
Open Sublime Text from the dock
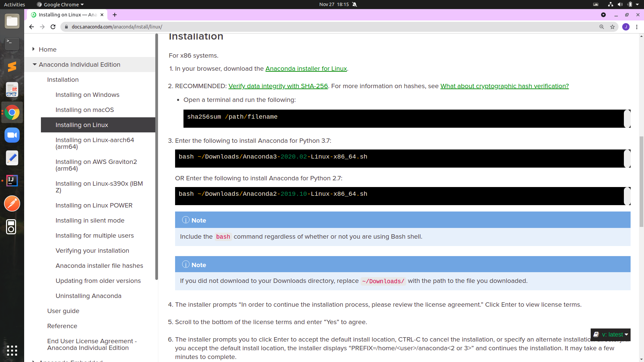[x=12, y=67]
